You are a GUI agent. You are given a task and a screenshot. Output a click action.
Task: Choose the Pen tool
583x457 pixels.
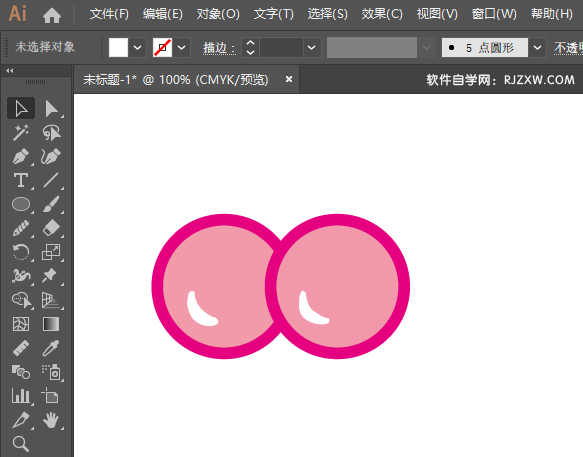coord(21,157)
